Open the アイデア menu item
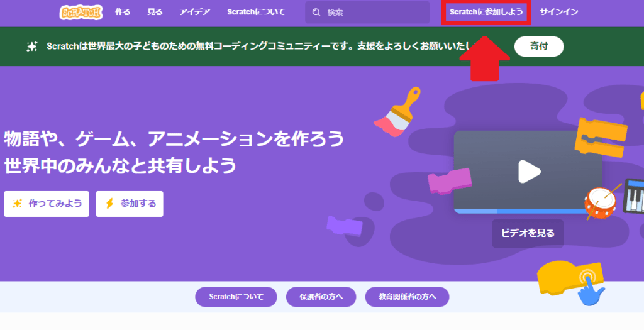 tap(195, 12)
